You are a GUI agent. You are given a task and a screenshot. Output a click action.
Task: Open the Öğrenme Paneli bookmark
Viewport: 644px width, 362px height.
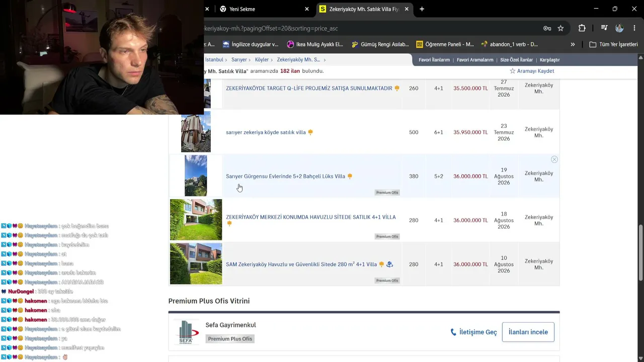pyautogui.click(x=445, y=44)
